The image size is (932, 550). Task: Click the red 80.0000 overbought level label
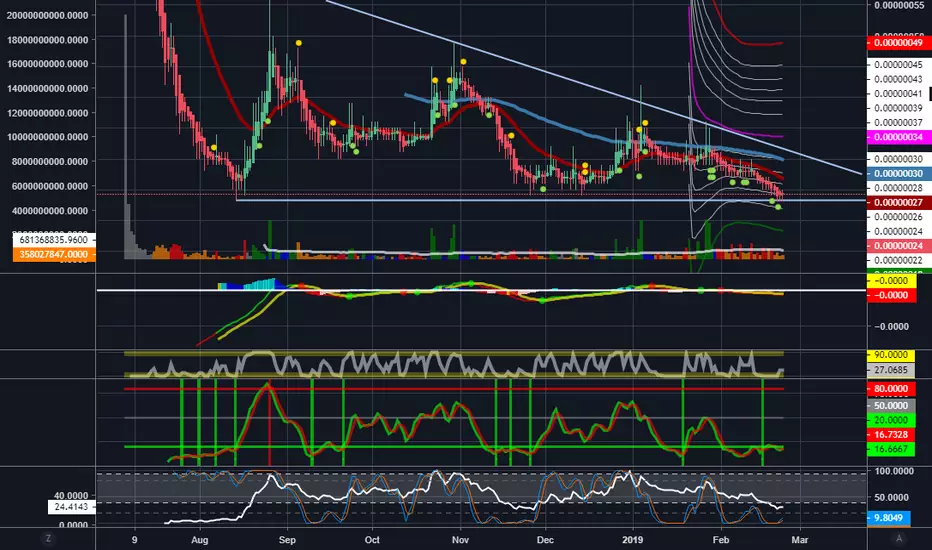coord(892,389)
